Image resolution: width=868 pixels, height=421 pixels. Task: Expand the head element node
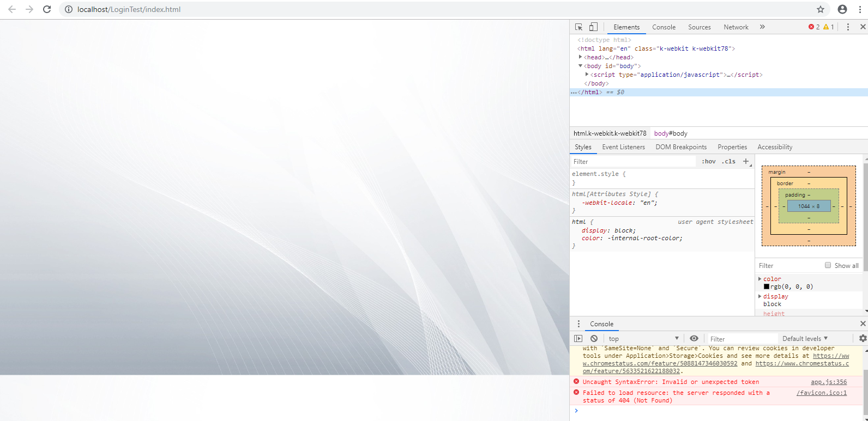(581, 57)
